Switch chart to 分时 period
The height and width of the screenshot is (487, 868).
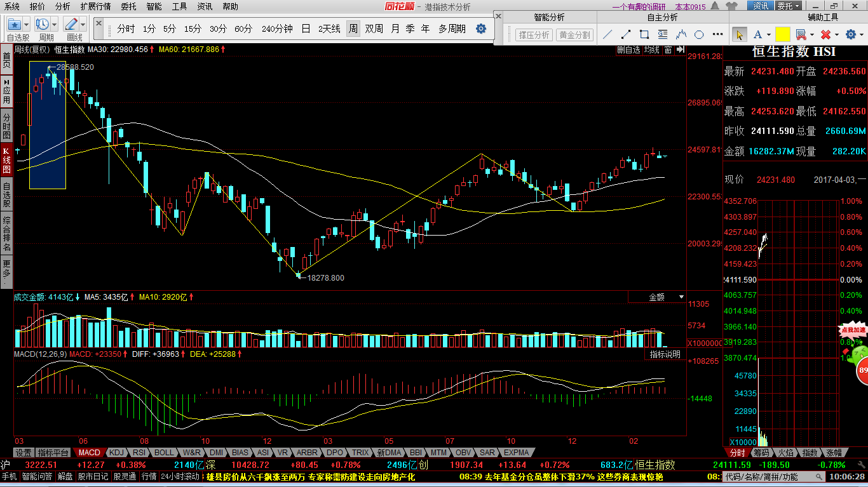pyautogui.click(x=126, y=29)
